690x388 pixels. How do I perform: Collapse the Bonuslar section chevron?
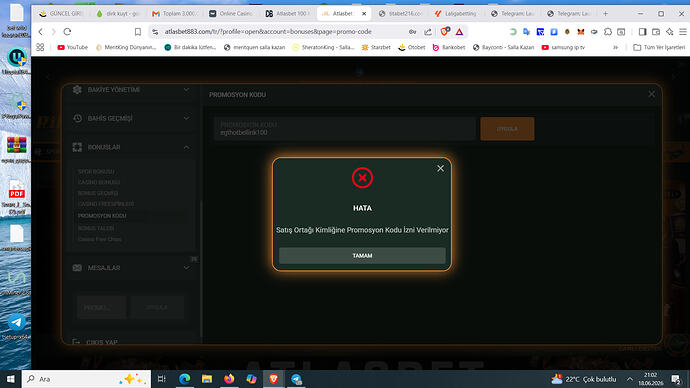coord(187,147)
